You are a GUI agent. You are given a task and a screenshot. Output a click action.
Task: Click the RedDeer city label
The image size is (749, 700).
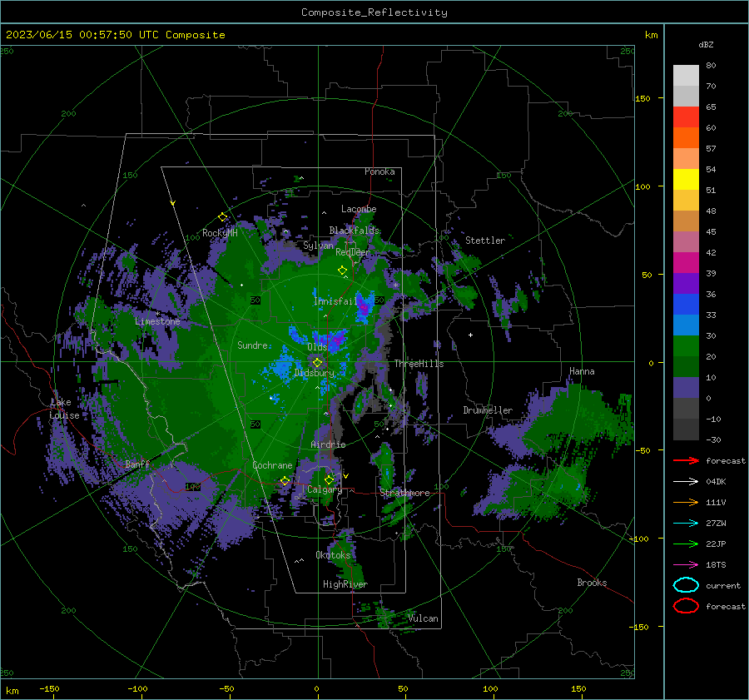pos(353,252)
